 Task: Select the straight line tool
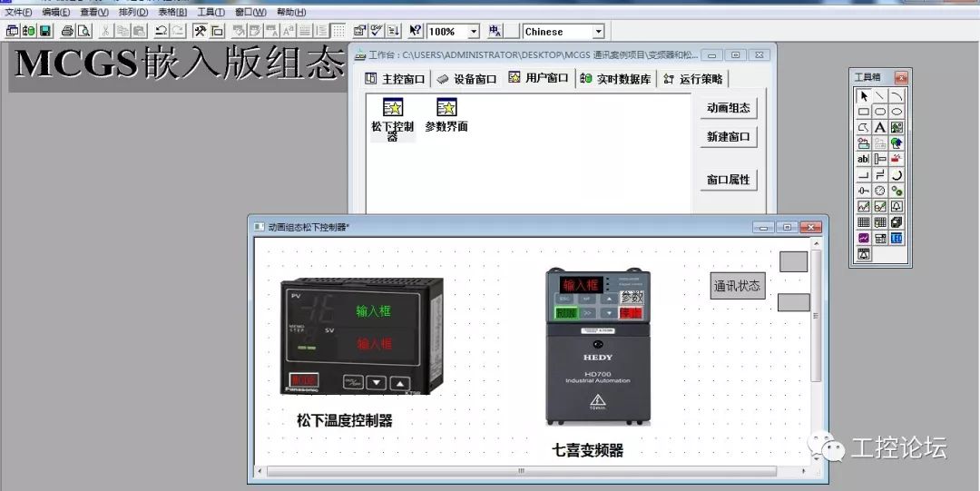click(x=880, y=96)
